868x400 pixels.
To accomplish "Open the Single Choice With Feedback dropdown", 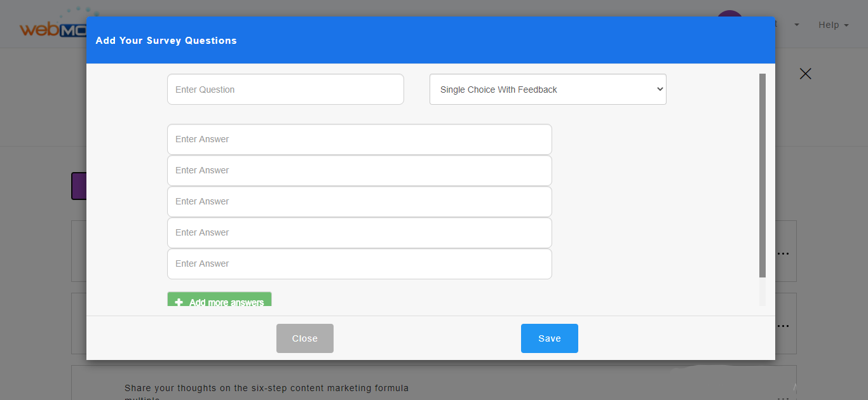I will click(x=548, y=90).
